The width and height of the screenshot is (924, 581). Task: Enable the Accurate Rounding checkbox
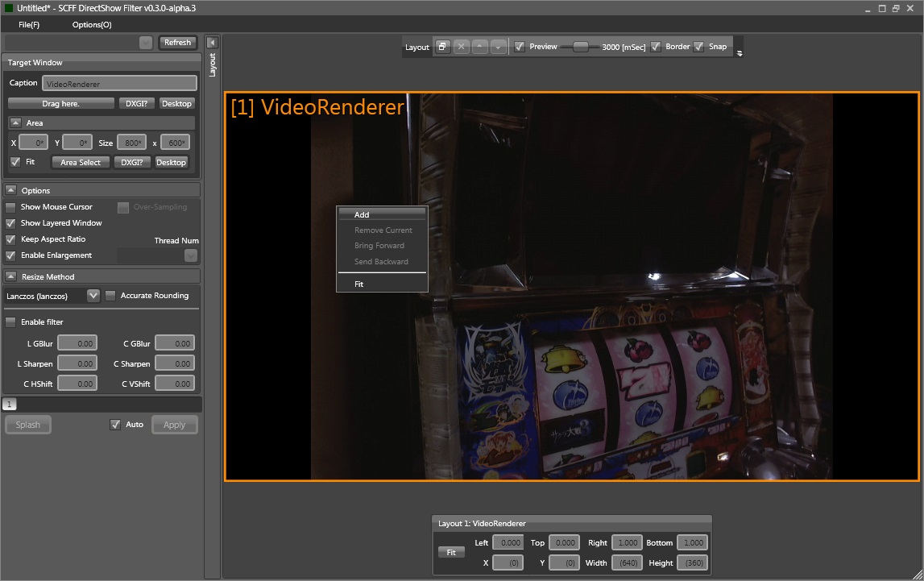coord(110,296)
